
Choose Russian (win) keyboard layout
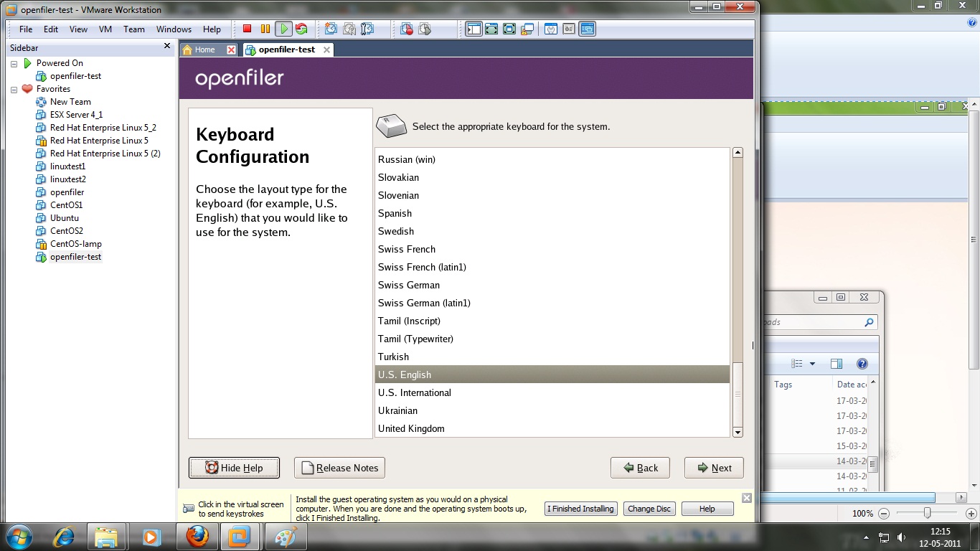(552, 159)
